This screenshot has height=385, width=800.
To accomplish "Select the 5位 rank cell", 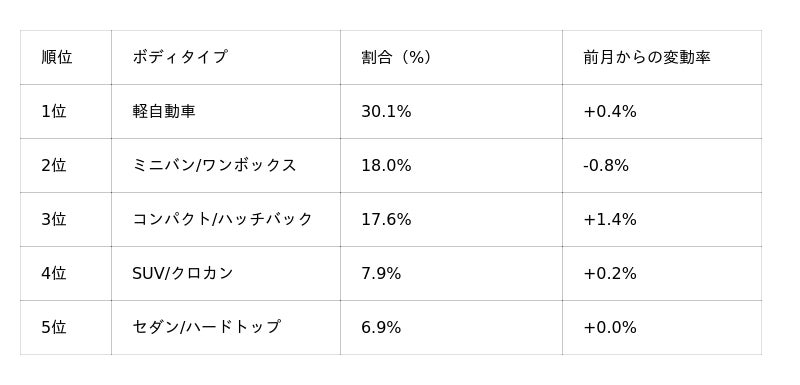I will coord(66,327).
